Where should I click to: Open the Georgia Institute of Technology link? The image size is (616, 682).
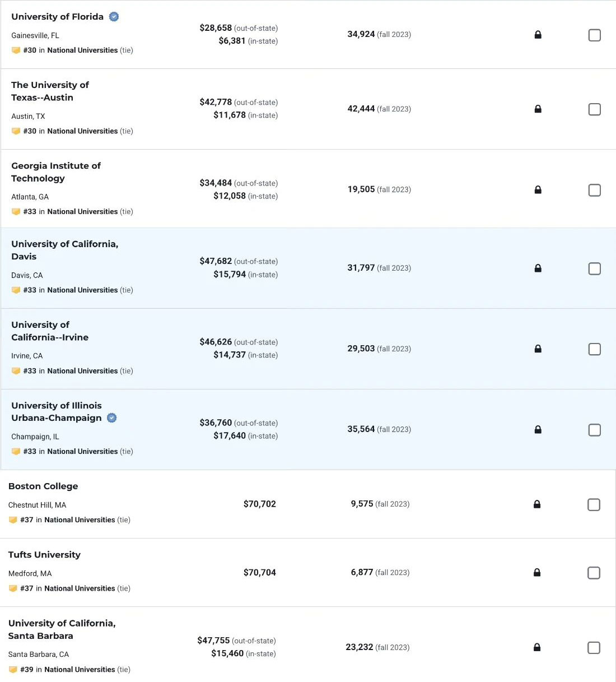coord(56,172)
